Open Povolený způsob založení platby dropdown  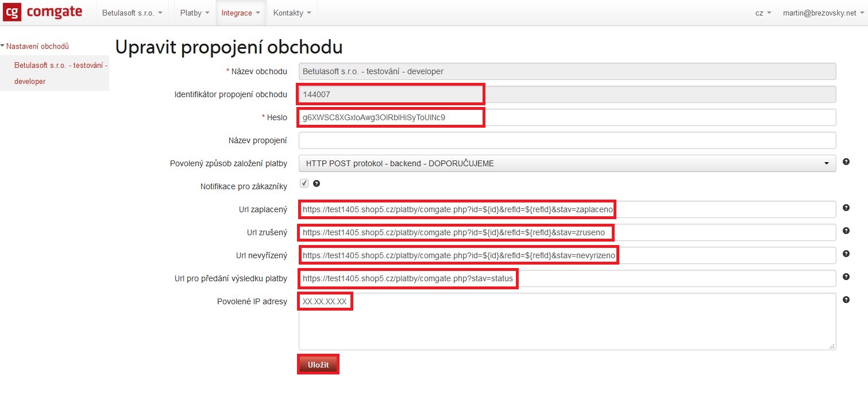click(567, 163)
